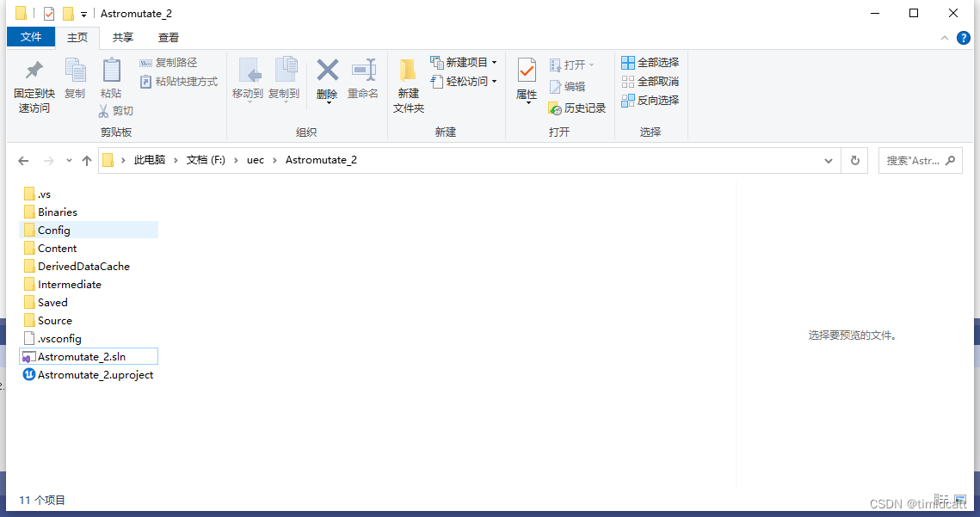Select Copy path command

168,63
